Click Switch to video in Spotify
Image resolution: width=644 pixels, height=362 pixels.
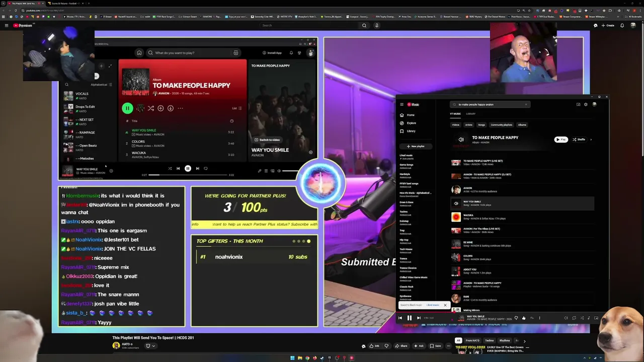[x=267, y=140]
